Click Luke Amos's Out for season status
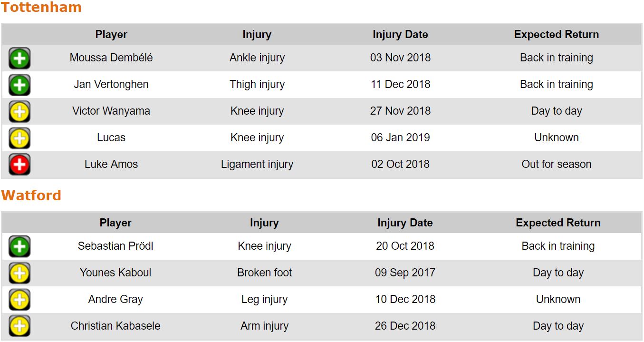This screenshot has height=342, width=644. [x=557, y=164]
